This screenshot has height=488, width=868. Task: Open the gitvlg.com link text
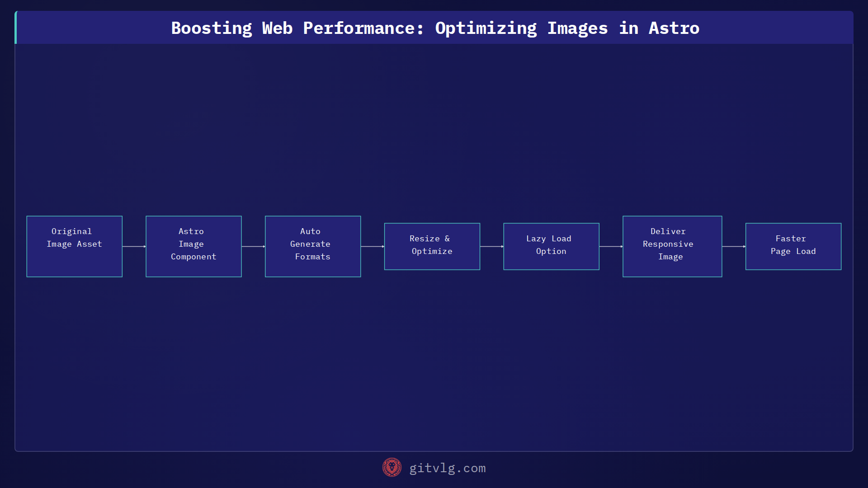[448, 468]
